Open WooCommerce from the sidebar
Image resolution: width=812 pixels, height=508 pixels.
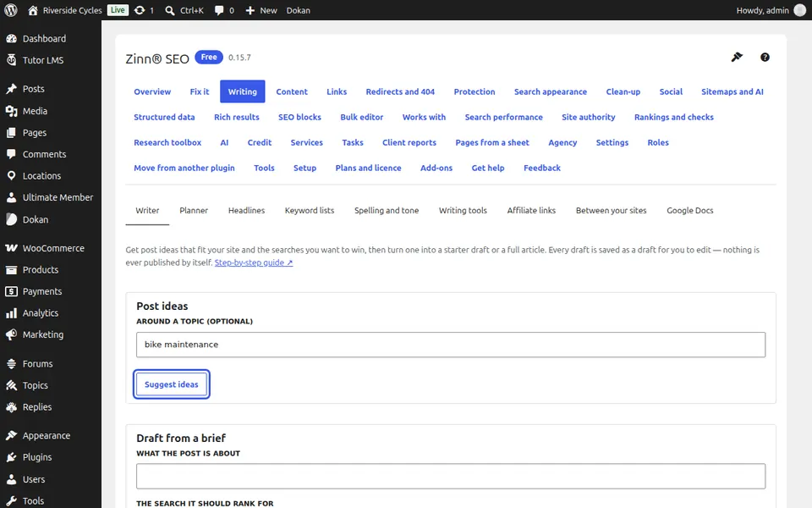[51, 248]
